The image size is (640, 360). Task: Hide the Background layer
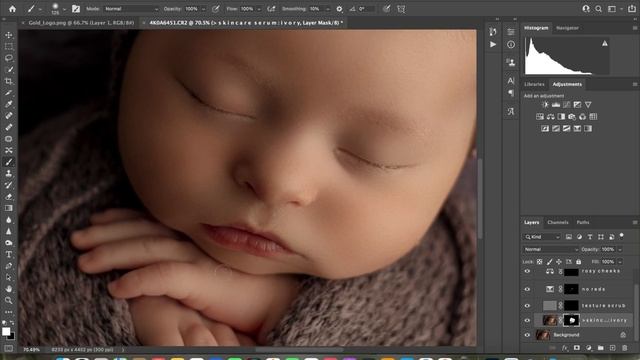pos(527,335)
